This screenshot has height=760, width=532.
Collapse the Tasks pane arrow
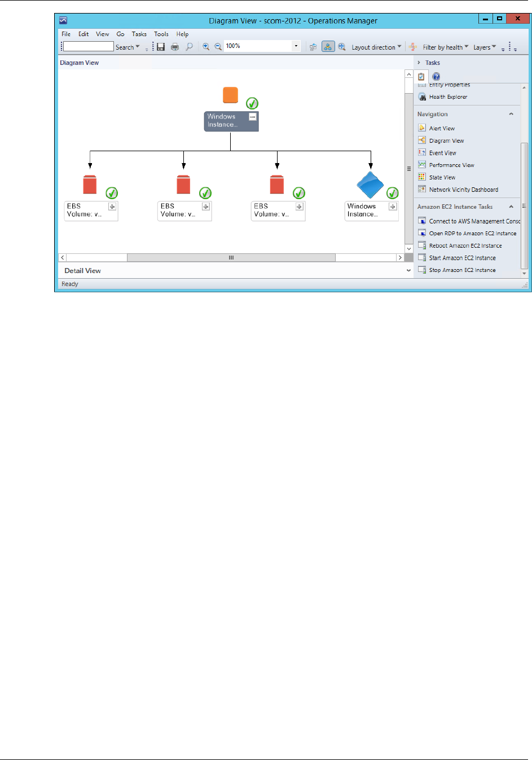[x=419, y=63]
